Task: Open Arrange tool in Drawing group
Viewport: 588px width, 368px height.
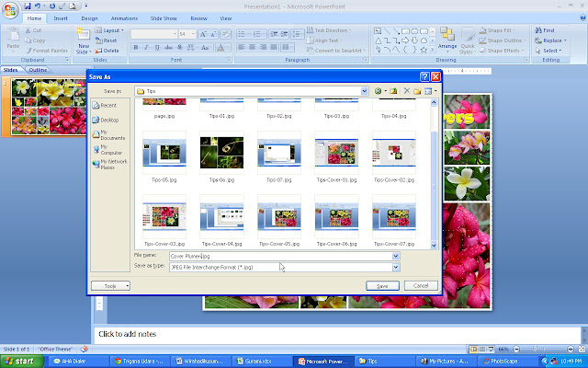Action: 447,40
